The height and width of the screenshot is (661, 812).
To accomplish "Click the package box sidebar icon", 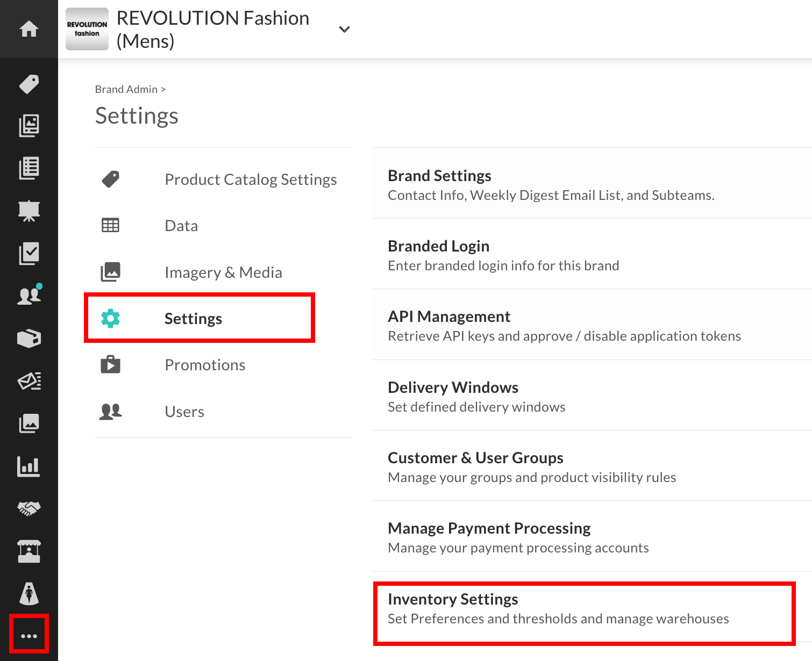I will (x=29, y=339).
